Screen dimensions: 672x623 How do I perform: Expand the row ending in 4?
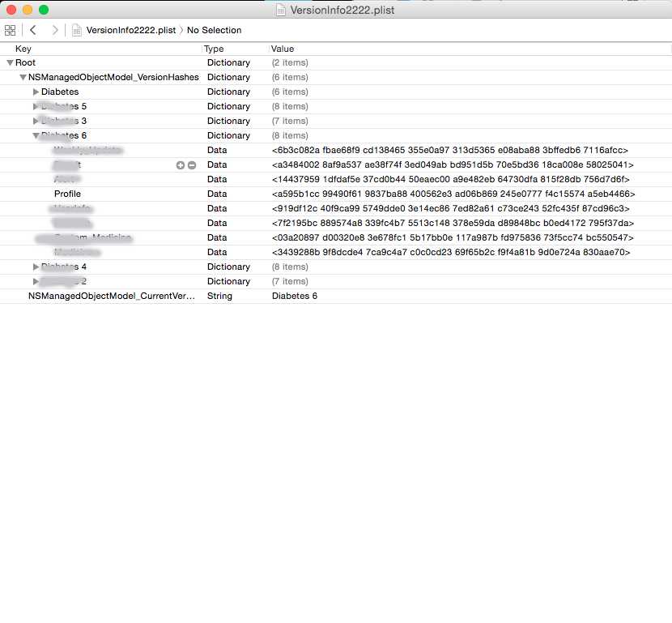36,267
